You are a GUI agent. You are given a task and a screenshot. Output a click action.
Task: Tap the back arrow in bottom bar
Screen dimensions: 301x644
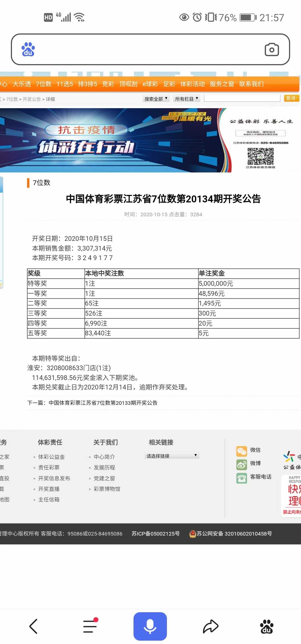tap(33, 626)
